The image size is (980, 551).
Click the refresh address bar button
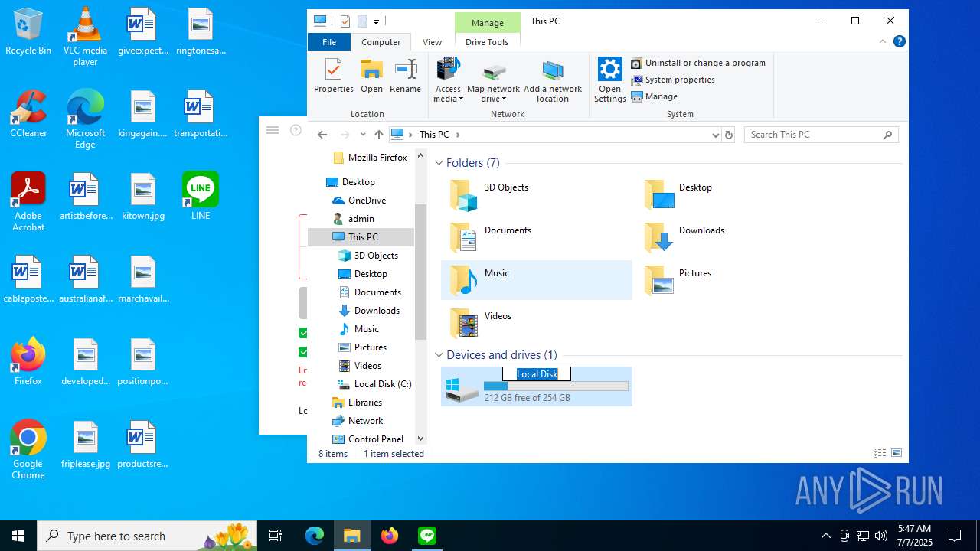click(x=729, y=135)
